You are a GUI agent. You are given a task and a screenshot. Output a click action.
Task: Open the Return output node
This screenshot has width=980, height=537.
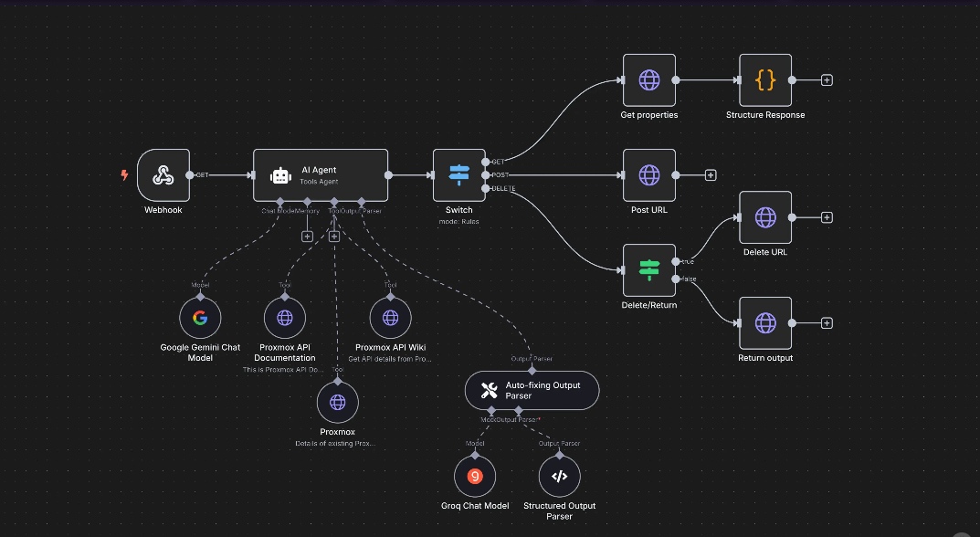pos(765,322)
